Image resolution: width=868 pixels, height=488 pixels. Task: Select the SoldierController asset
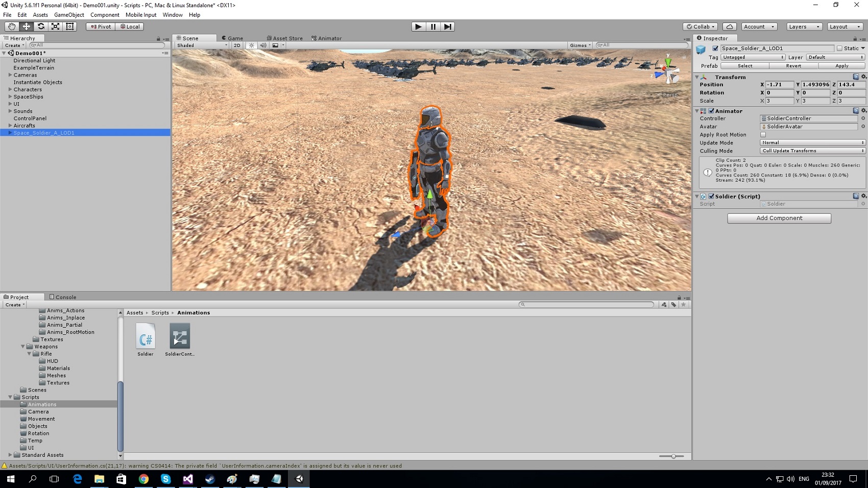180,340
